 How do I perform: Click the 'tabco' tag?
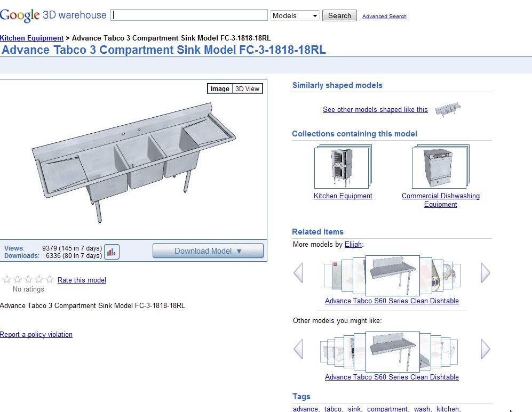[332, 409]
